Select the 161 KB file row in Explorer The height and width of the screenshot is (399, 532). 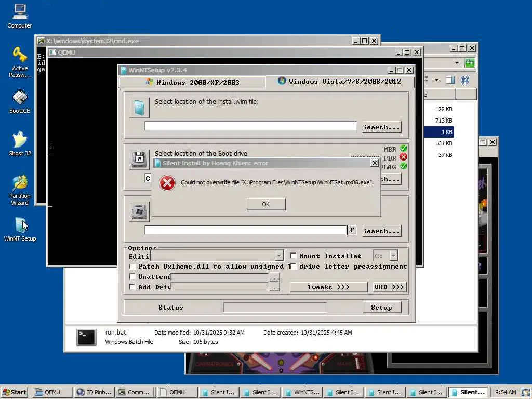pos(438,143)
